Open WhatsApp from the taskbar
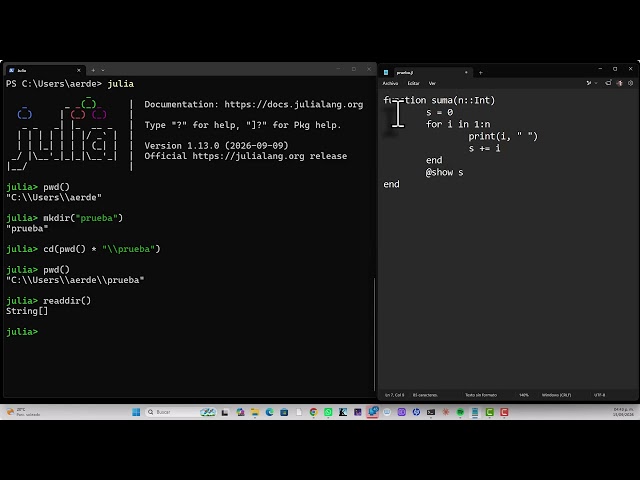The width and height of the screenshot is (640, 480). 328,412
